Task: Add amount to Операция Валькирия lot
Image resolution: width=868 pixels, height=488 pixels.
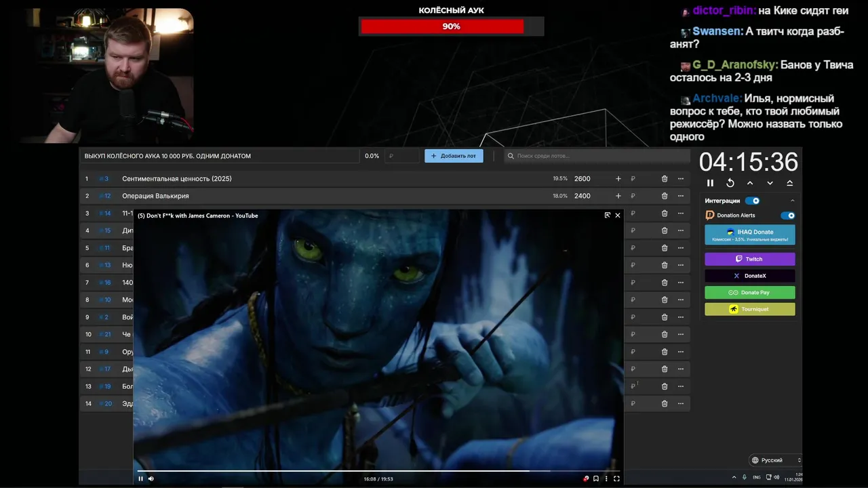Action: pyautogui.click(x=618, y=196)
